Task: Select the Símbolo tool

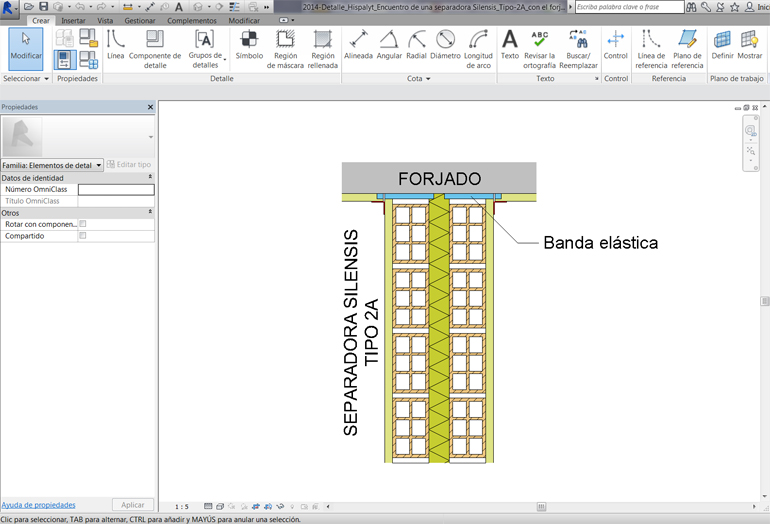Action: 249,46
